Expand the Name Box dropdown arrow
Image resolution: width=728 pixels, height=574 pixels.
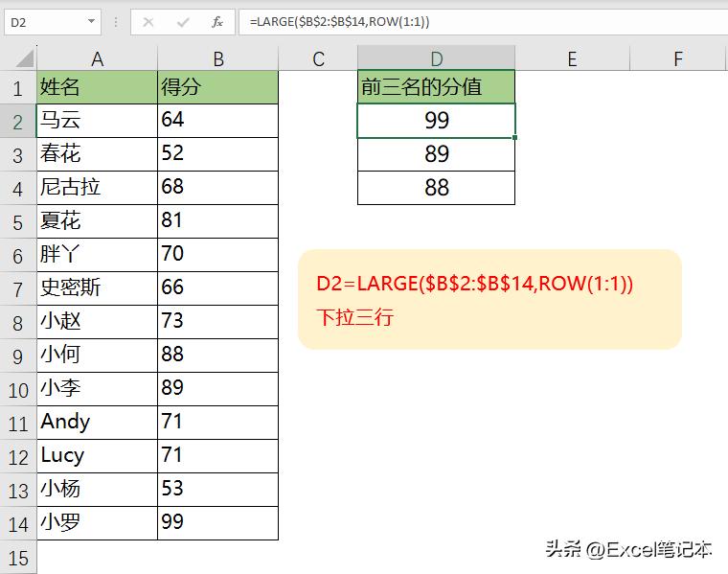tap(91, 21)
